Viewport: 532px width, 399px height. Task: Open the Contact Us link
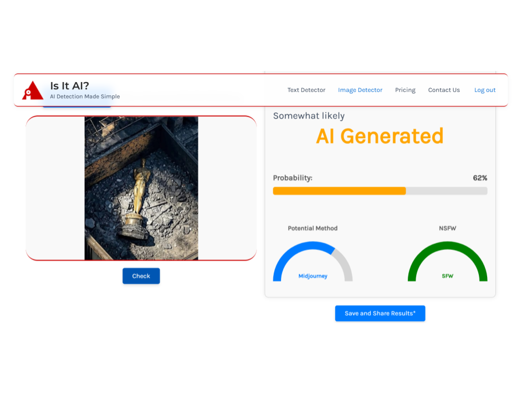[x=444, y=90]
